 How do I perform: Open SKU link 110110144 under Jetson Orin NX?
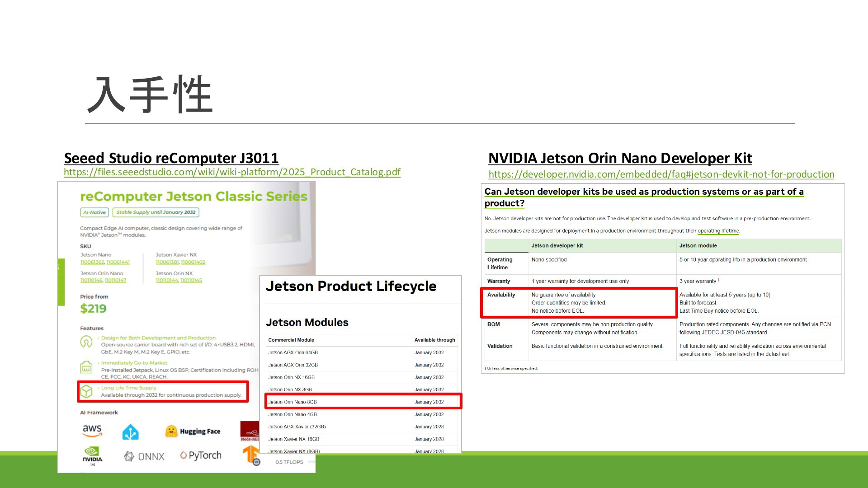tap(167, 281)
